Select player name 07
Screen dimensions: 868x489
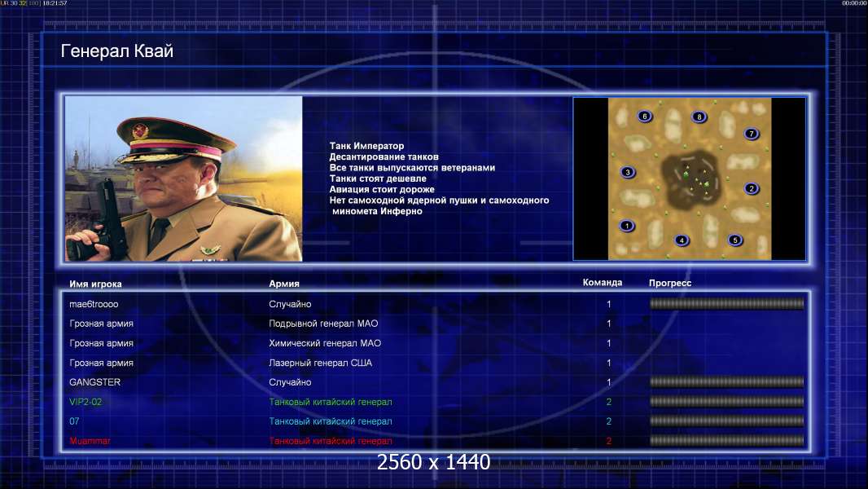click(x=74, y=421)
